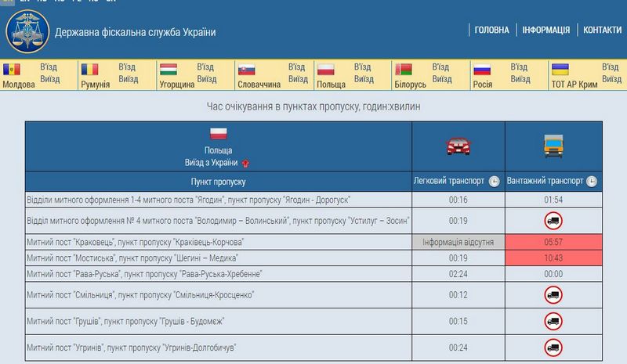Screen dimensions: 627x364
Task: Click the truck icon in table header
Action: point(553,146)
